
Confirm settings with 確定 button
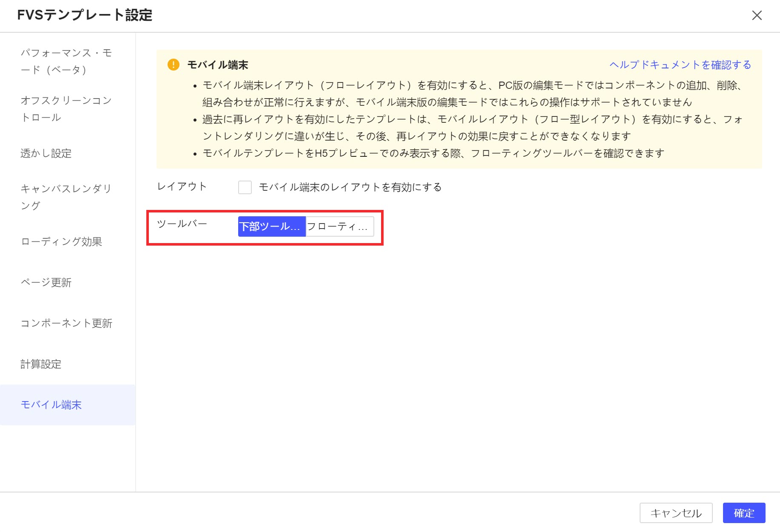tap(744, 513)
